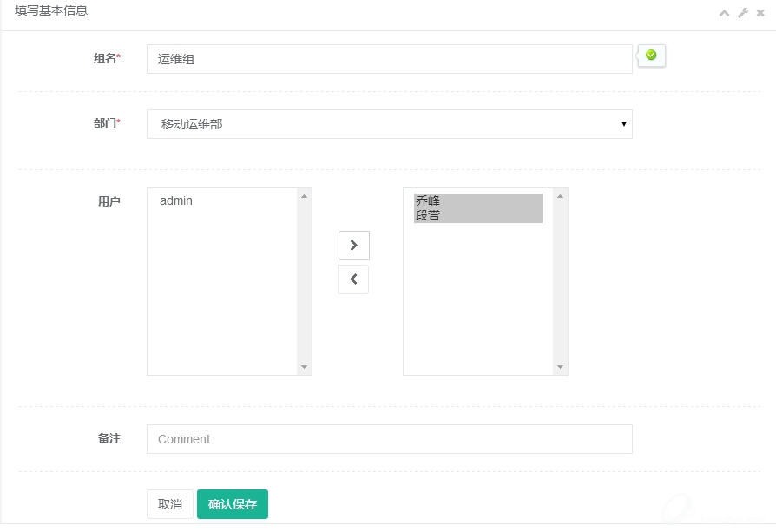The image size is (776, 532).
Task: Move selected user right with arrow button
Action: (x=353, y=246)
